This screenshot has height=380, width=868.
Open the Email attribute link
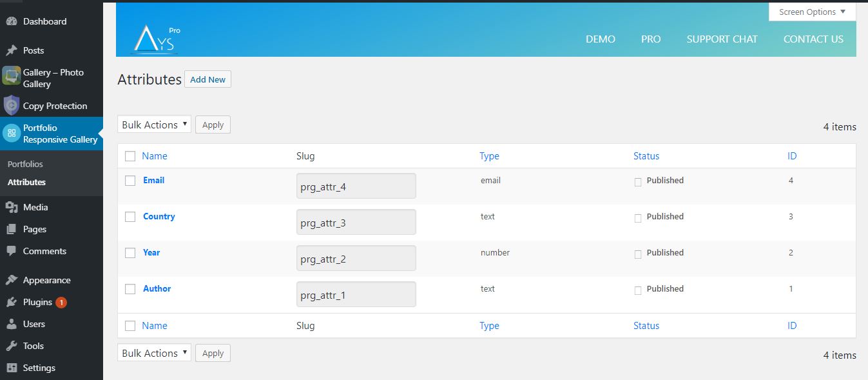(x=153, y=180)
